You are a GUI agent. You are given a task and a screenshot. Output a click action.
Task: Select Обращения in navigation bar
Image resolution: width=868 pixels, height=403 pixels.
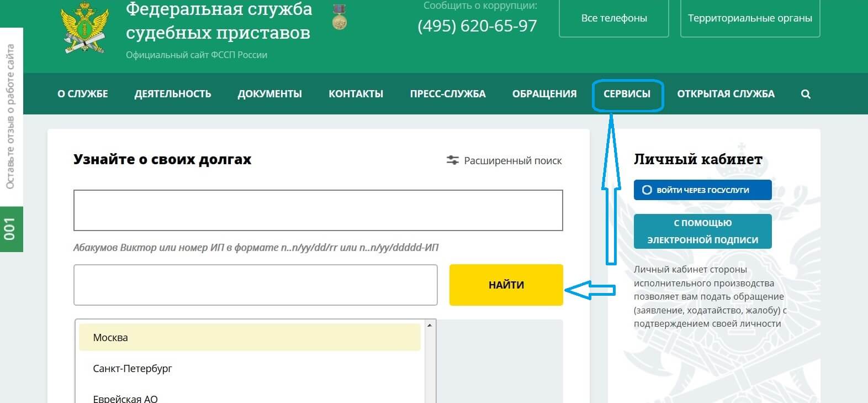pyautogui.click(x=544, y=94)
